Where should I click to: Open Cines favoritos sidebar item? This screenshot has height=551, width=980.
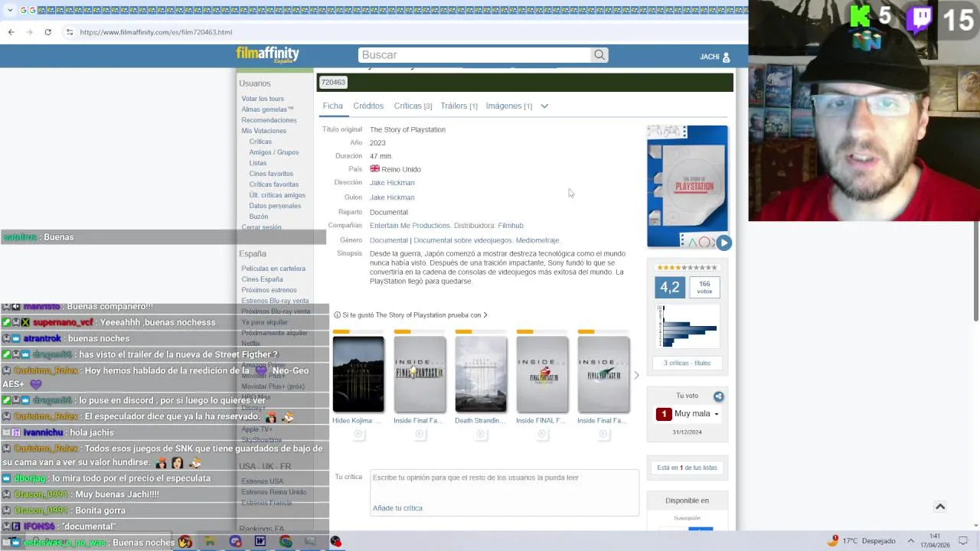pos(271,174)
